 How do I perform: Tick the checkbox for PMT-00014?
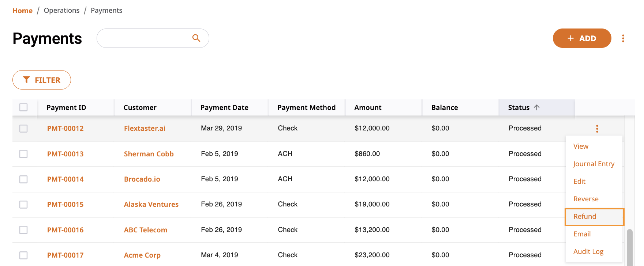(x=23, y=179)
